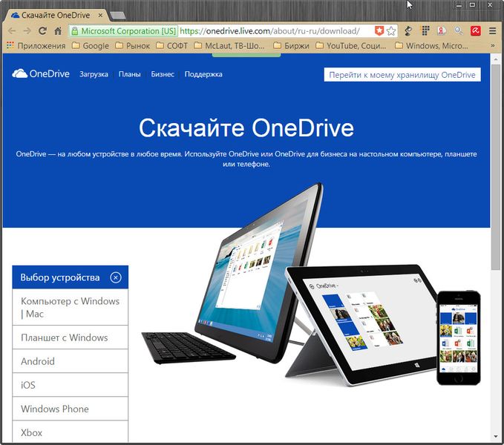Choose Xbox in device list
The width and height of the screenshot is (504, 445).
[70, 432]
